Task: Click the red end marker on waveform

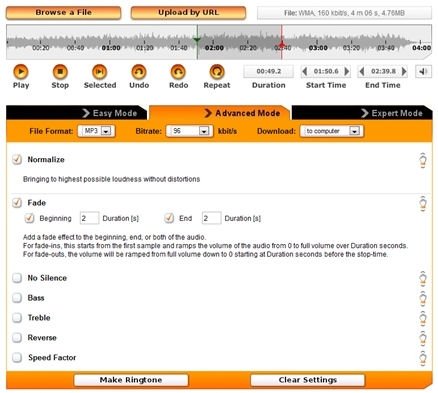Action: pos(282,44)
